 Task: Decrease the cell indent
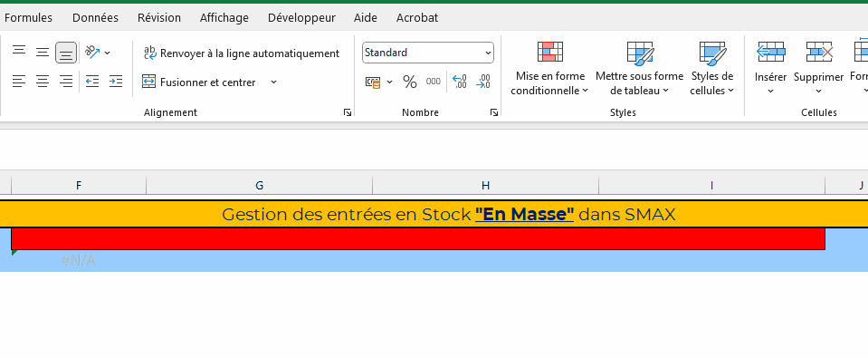(92, 82)
